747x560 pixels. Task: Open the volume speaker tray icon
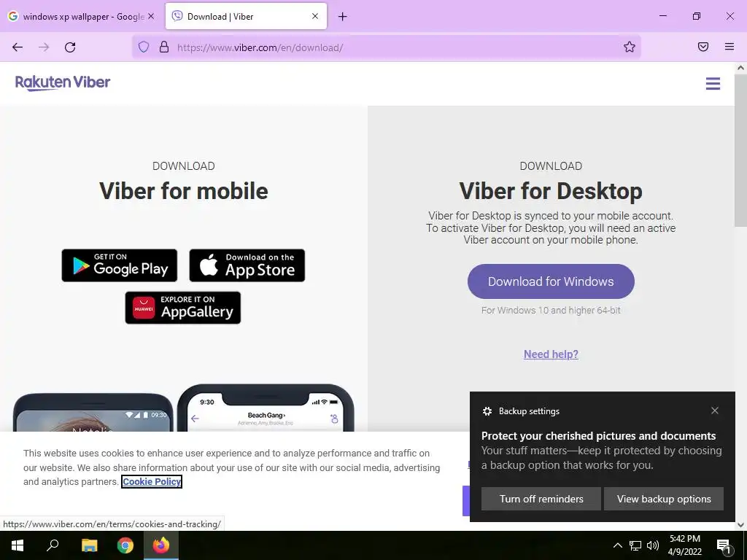(653, 545)
